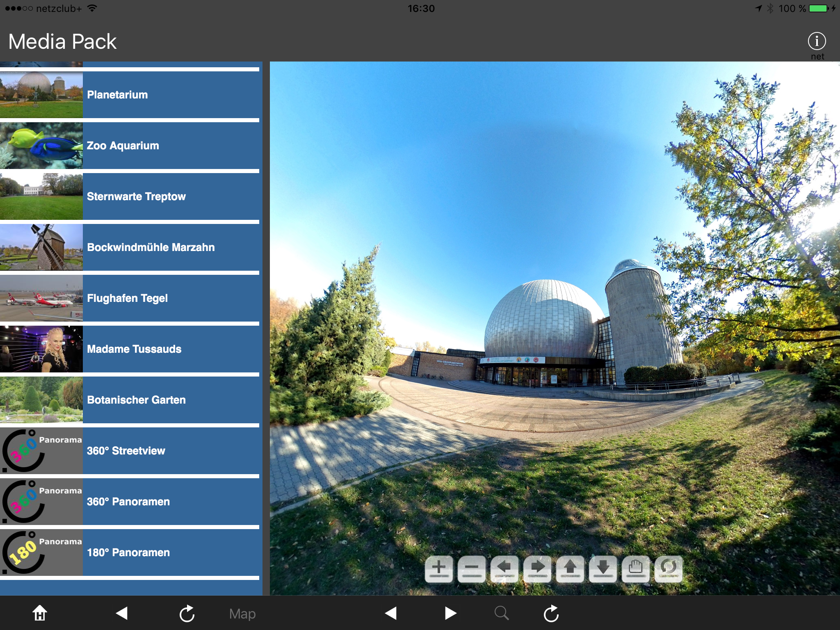Tap the battery indicator in status bar
Image resolution: width=840 pixels, height=630 pixels.
819,8
